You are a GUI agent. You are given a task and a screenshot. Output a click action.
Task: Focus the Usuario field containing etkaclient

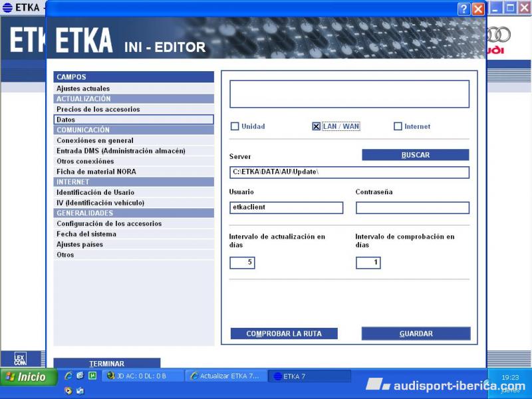pyautogui.click(x=287, y=207)
